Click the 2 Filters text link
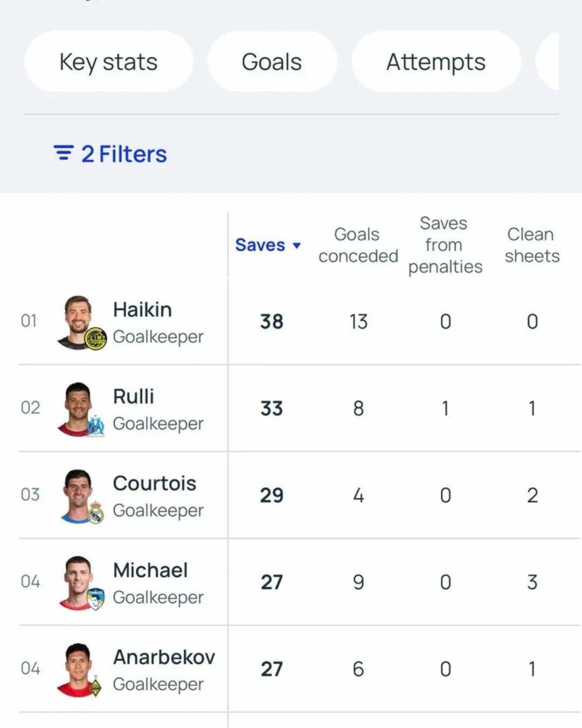This screenshot has height=728, width=582. 124,154
